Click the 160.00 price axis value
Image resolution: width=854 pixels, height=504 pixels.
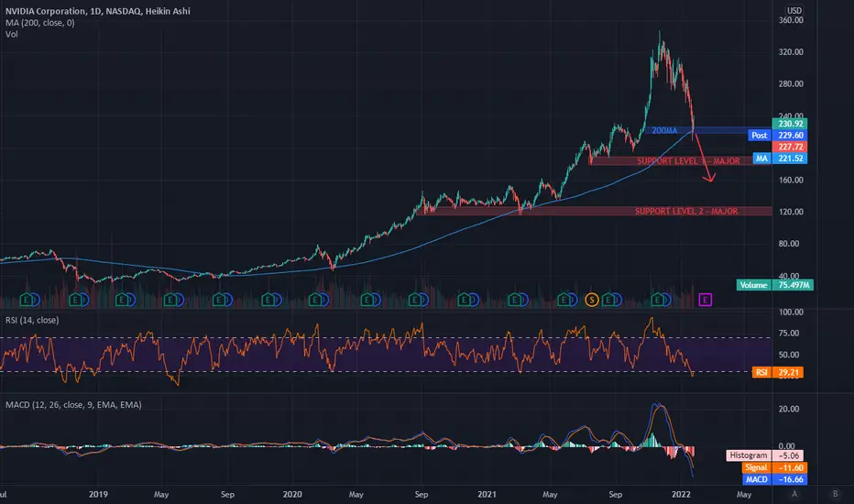pyautogui.click(x=791, y=180)
